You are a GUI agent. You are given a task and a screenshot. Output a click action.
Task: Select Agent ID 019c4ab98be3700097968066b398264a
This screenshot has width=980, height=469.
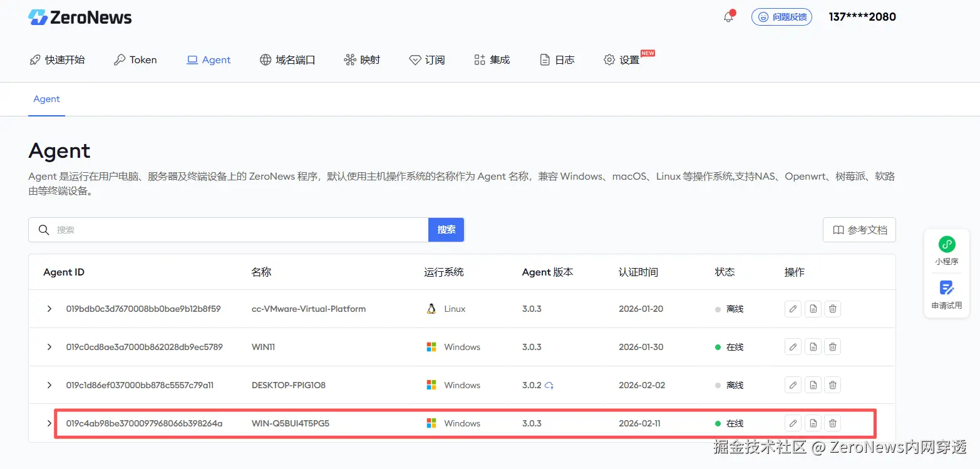(144, 423)
